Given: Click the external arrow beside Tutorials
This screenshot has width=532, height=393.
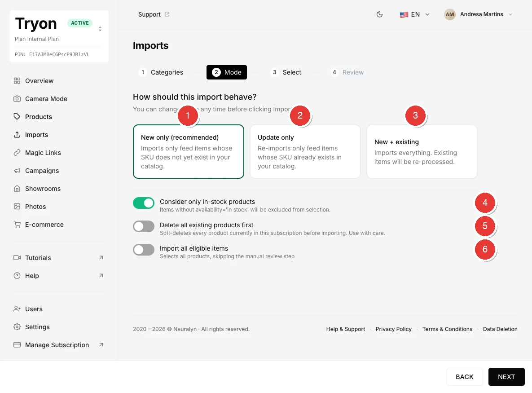Looking at the screenshot, I should (101, 258).
